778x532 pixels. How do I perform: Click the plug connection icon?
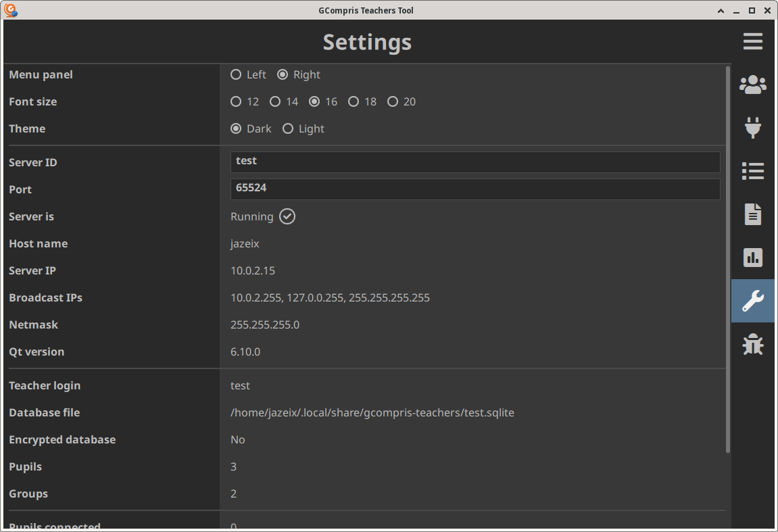coord(752,127)
